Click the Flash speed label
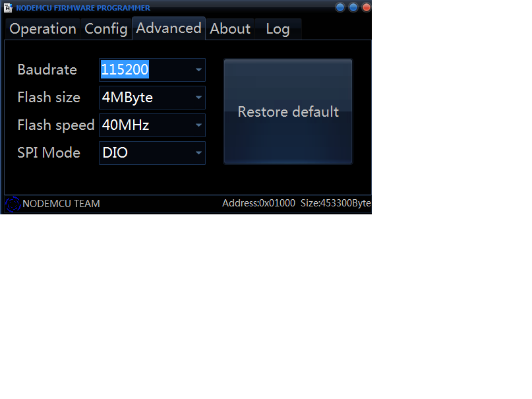532x399 pixels. (x=56, y=125)
